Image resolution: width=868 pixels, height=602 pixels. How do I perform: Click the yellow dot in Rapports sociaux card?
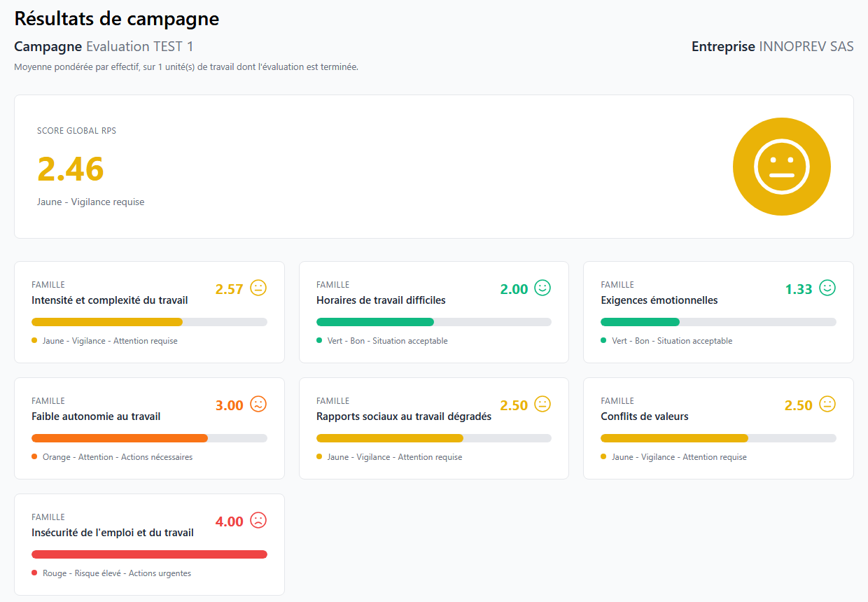click(x=319, y=457)
